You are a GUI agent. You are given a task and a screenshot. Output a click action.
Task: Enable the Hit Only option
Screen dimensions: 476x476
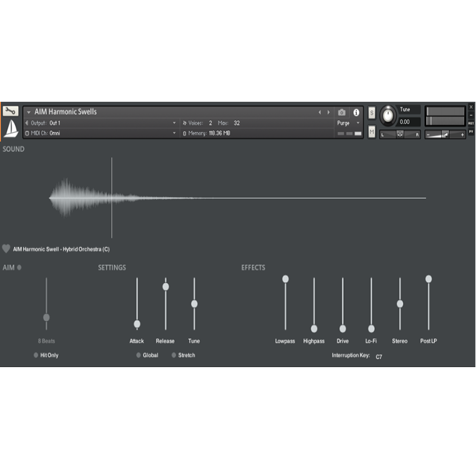coord(36,355)
